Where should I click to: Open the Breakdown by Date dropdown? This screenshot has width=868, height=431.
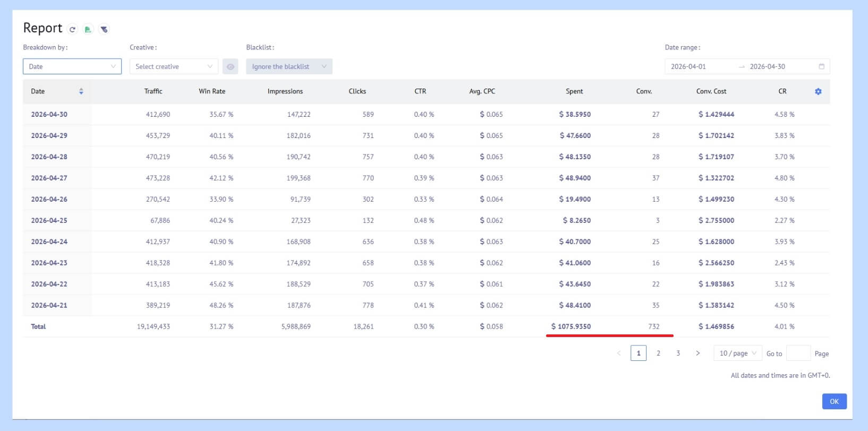72,66
